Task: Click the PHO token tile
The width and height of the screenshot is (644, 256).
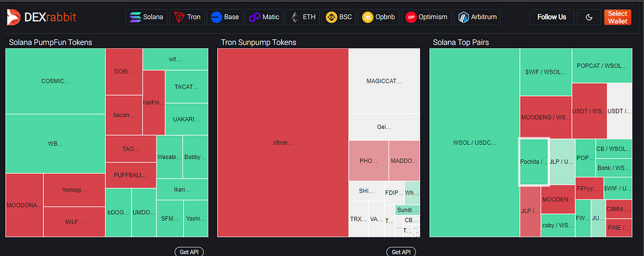Action: [369, 161]
